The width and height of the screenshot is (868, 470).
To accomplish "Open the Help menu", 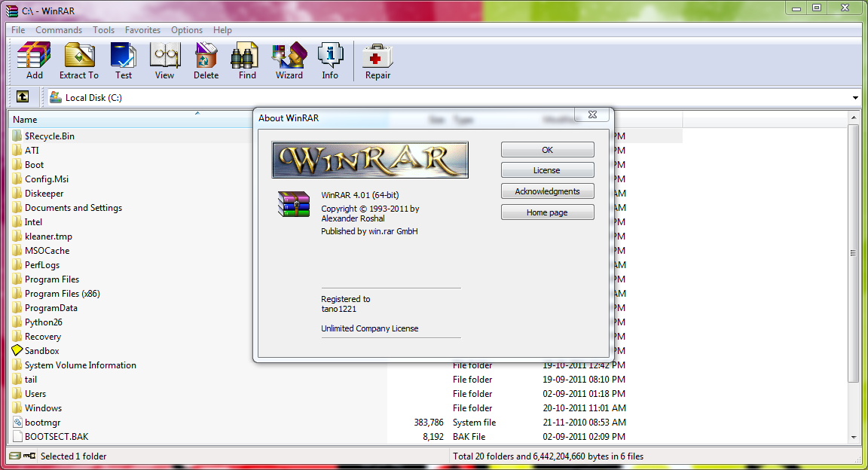I will [222, 30].
